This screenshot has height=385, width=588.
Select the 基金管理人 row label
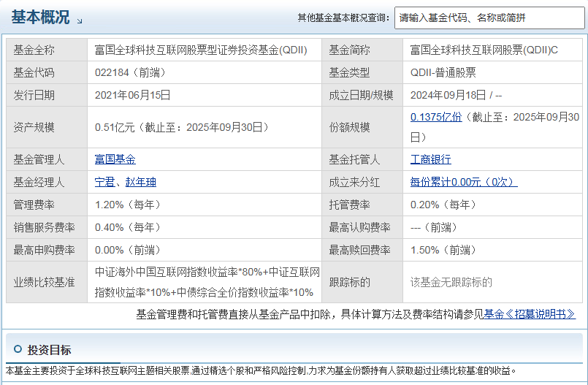[39, 159]
